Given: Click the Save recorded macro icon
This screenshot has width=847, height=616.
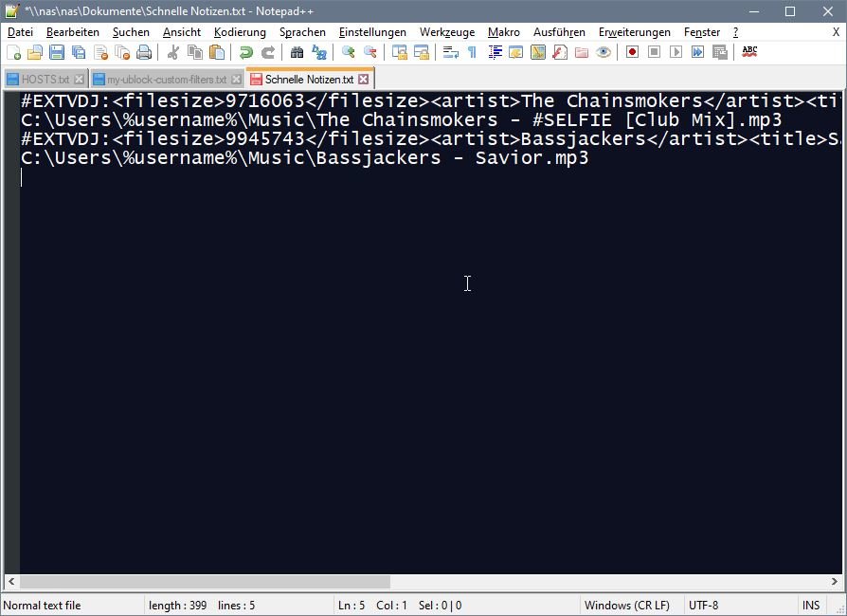Looking at the screenshot, I should click(x=719, y=52).
